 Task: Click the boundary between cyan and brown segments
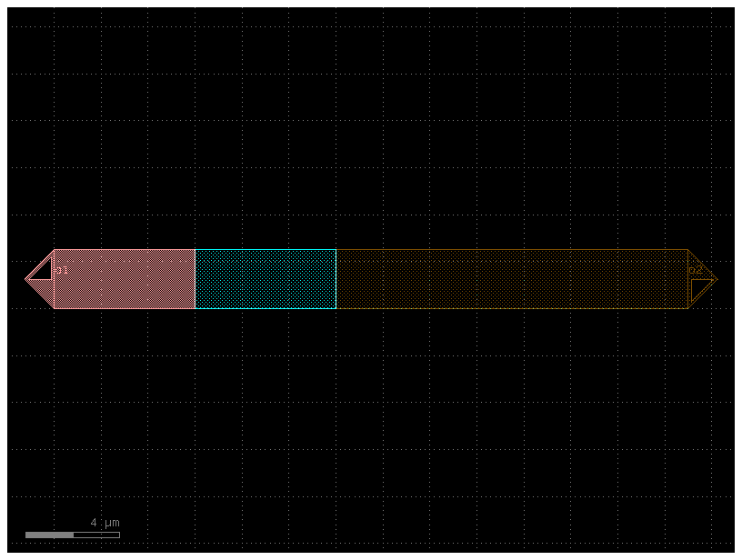pos(337,277)
